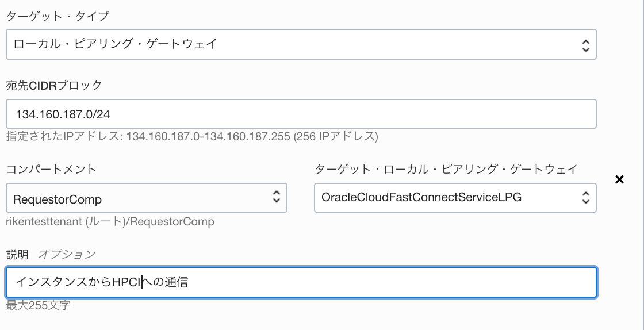Click the コンパートメント field label
Viewport: 644px width, 330px height.
coord(51,168)
